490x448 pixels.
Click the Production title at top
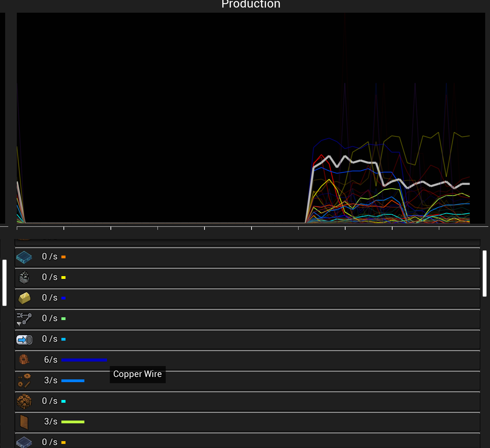pos(251,4)
